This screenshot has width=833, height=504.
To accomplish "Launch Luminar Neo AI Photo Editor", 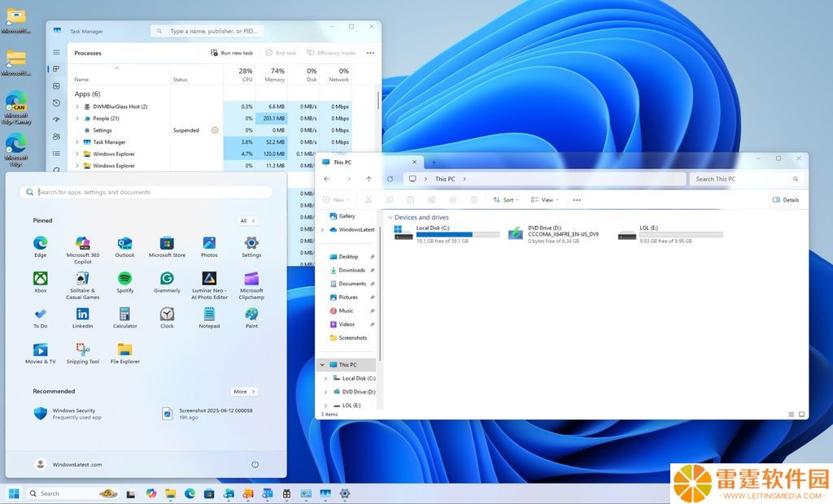I will [x=209, y=285].
